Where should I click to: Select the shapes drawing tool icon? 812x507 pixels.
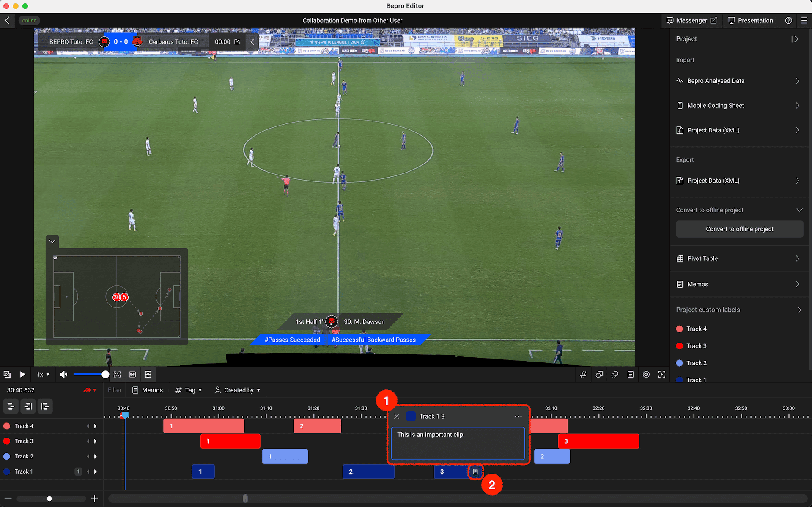coord(599,375)
